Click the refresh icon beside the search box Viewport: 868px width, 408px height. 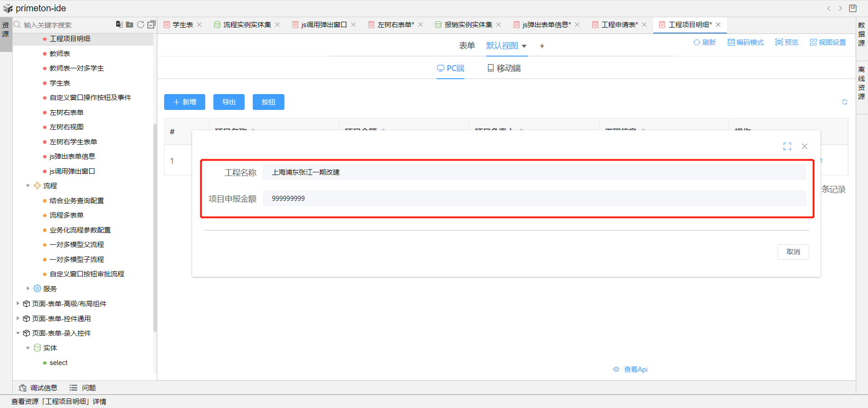click(141, 24)
